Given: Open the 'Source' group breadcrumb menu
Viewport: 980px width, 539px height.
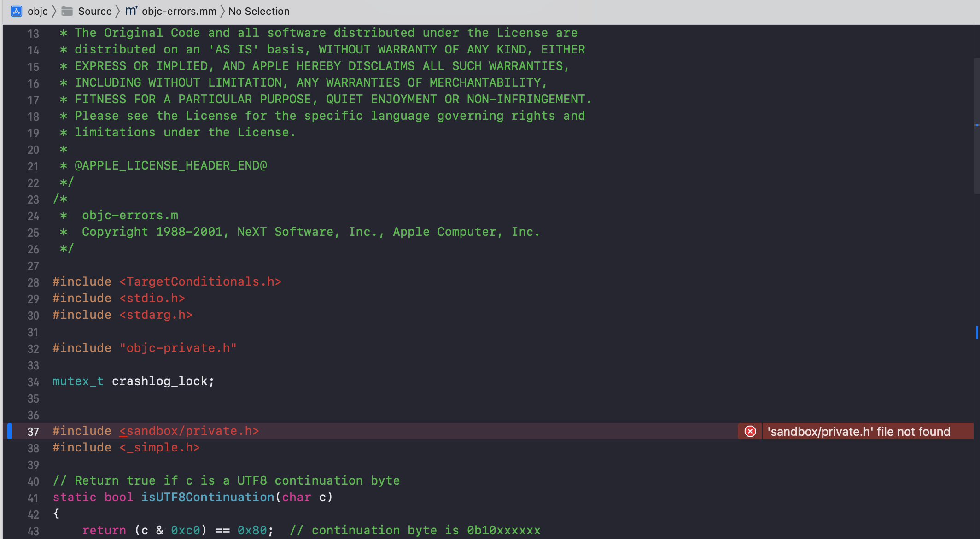Looking at the screenshot, I should pos(94,11).
